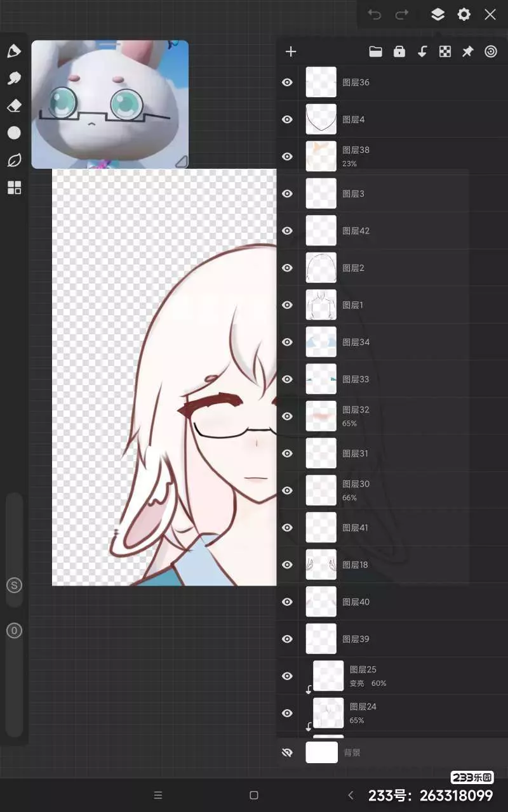Viewport: 508px width, 812px height.
Task: Hide layer 图层33
Action: [288, 379]
